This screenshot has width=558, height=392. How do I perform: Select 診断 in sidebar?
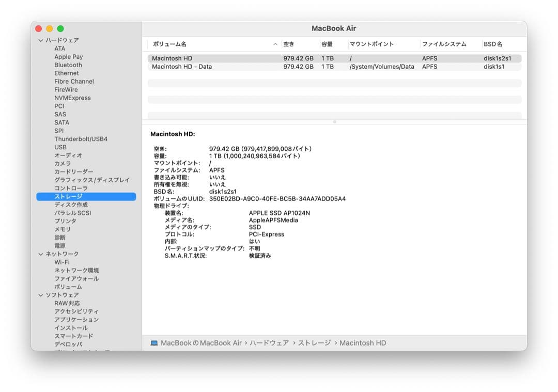[x=60, y=238]
